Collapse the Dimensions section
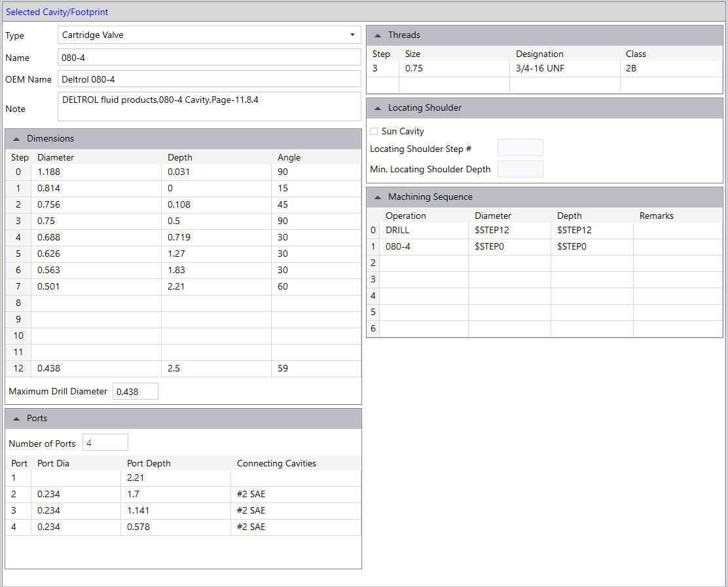Image resolution: width=728 pixels, height=587 pixels. [x=16, y=139]
